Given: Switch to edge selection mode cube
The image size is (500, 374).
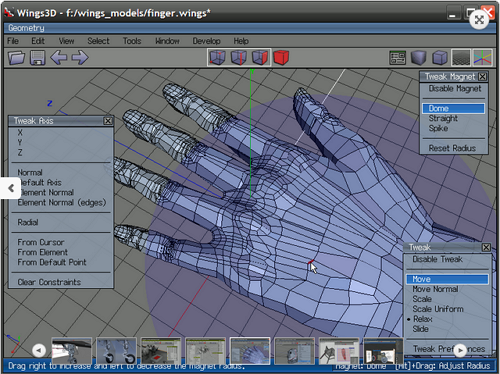Looking at the screenshot, I should coord(239,58).
